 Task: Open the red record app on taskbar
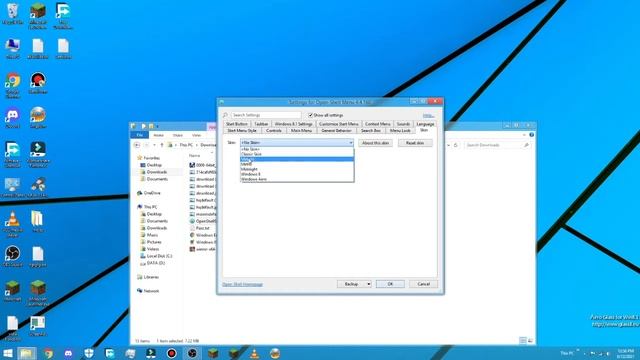[x=171, y=353]
